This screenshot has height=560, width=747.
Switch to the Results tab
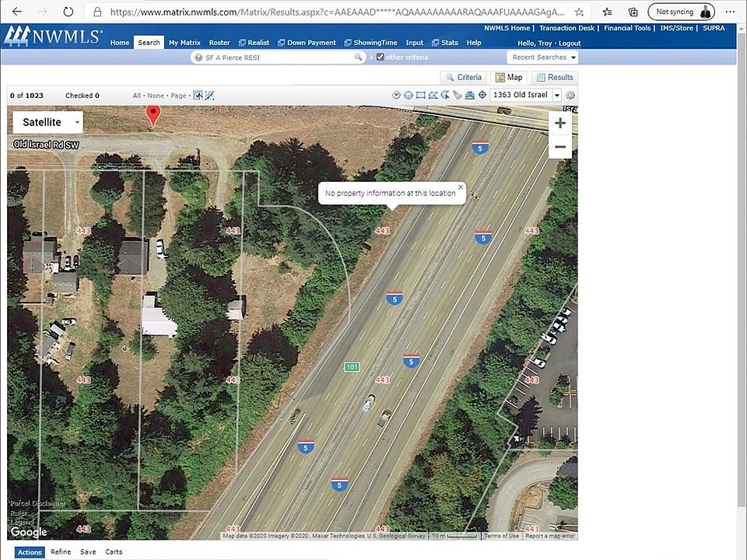[555, 78]
